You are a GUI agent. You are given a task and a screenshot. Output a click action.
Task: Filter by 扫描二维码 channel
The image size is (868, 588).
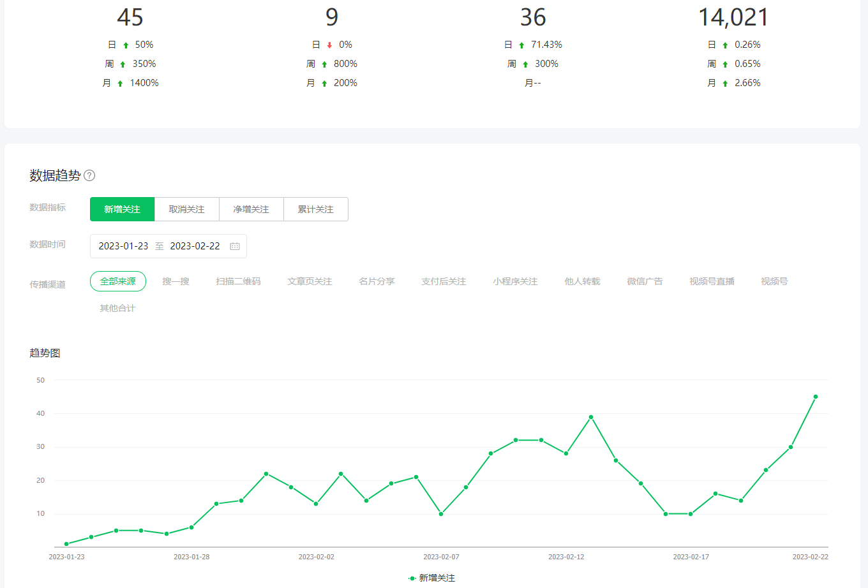[x=238, y=281]
